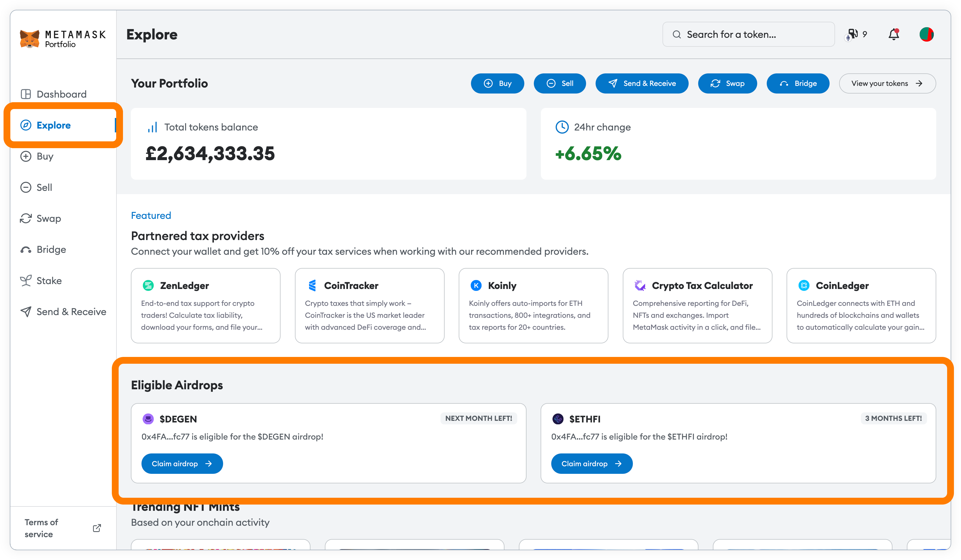Screen dimensions: 961x560
Task: Click the £2,634,333.35 balance value
Action: (x=210, y=154)
